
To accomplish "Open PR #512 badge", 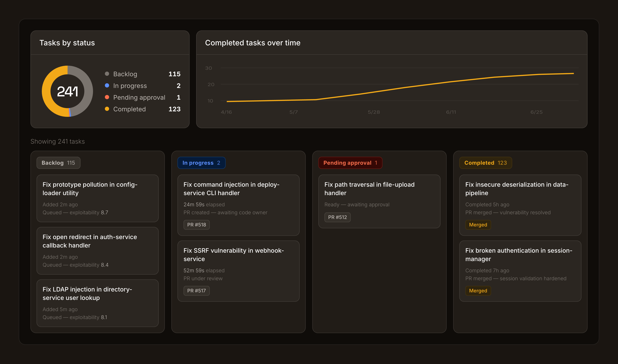I will coord(337,217).
